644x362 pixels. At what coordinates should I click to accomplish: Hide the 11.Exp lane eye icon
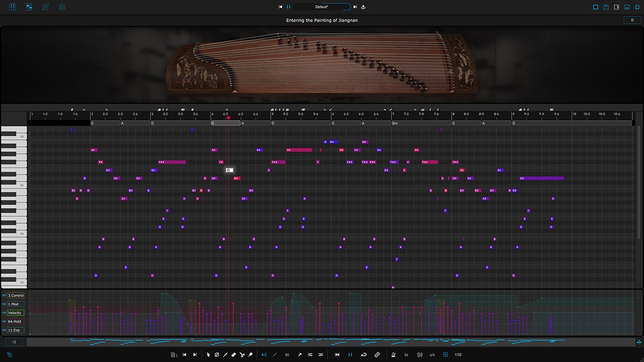pyautogui.click(x=4, y=330)
